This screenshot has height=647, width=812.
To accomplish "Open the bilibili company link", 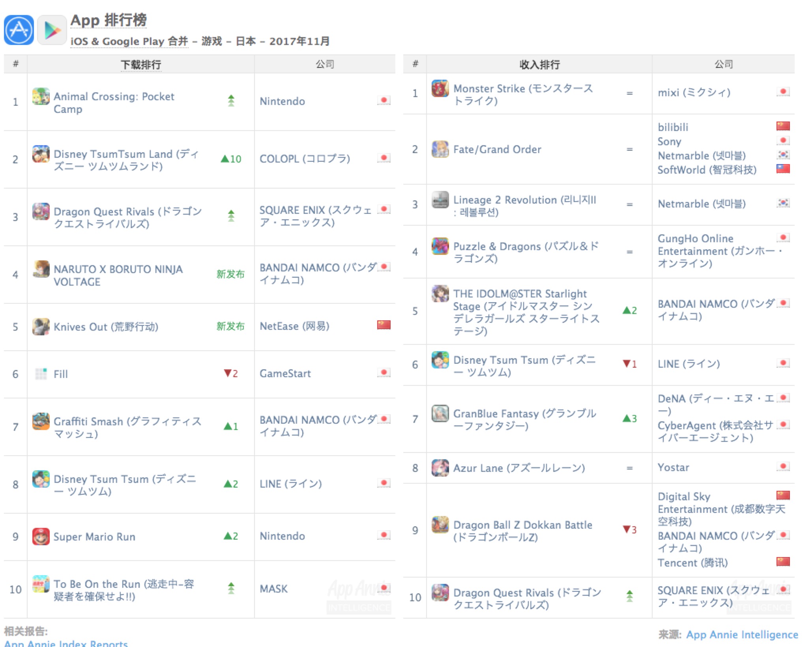I will [x=673, y=127].
